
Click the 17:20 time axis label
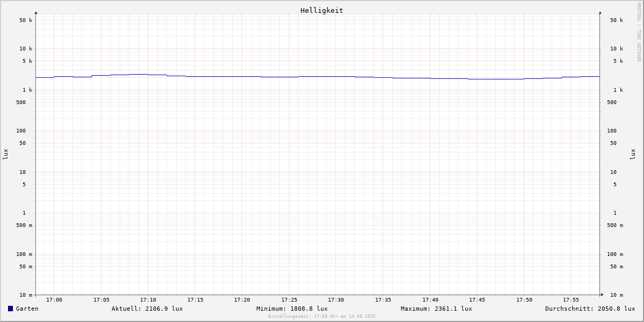coord(242,300)
